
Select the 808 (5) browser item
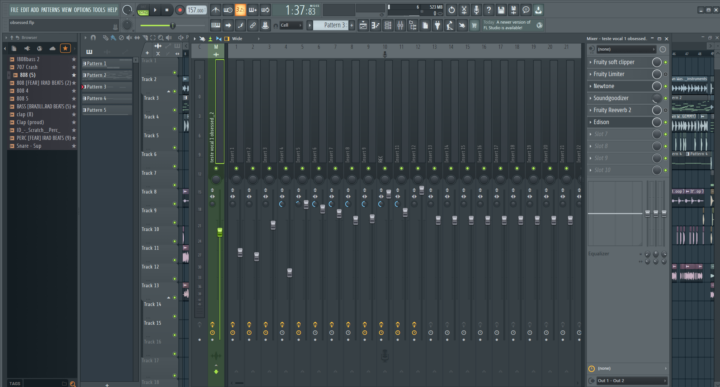point(28,75)
